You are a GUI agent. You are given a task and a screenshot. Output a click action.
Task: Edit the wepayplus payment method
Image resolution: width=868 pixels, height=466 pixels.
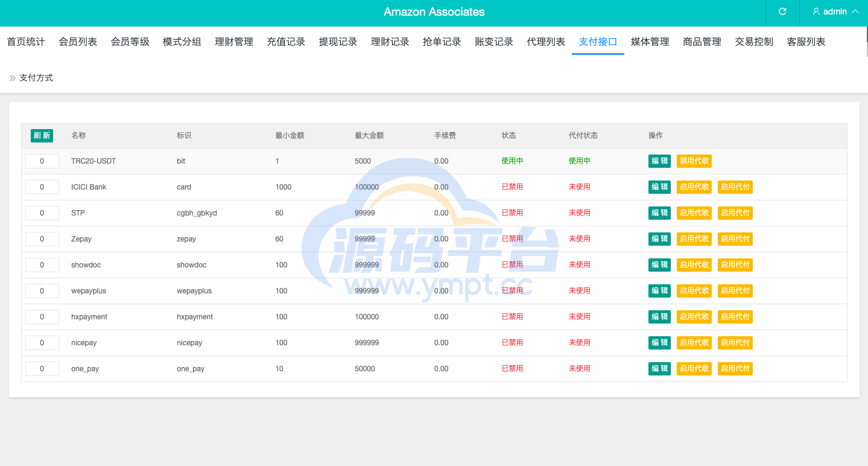659,291
